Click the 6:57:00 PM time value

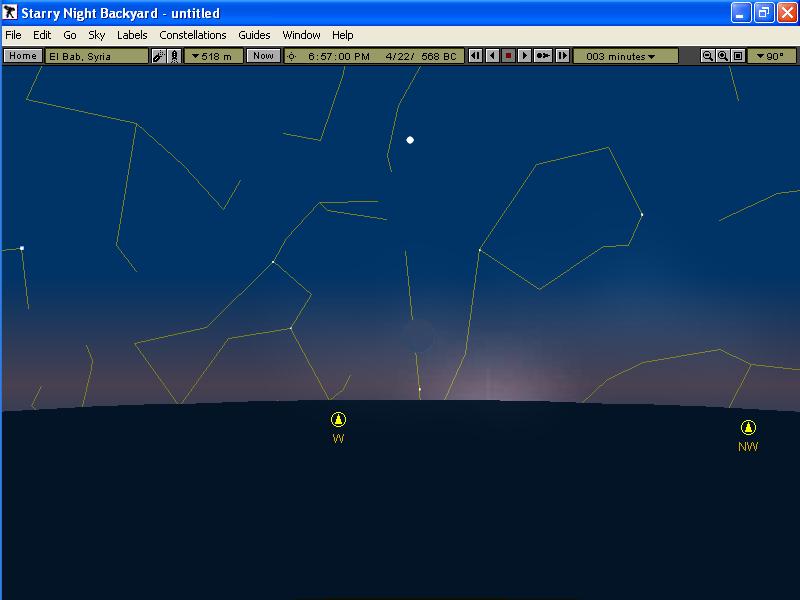339,57
